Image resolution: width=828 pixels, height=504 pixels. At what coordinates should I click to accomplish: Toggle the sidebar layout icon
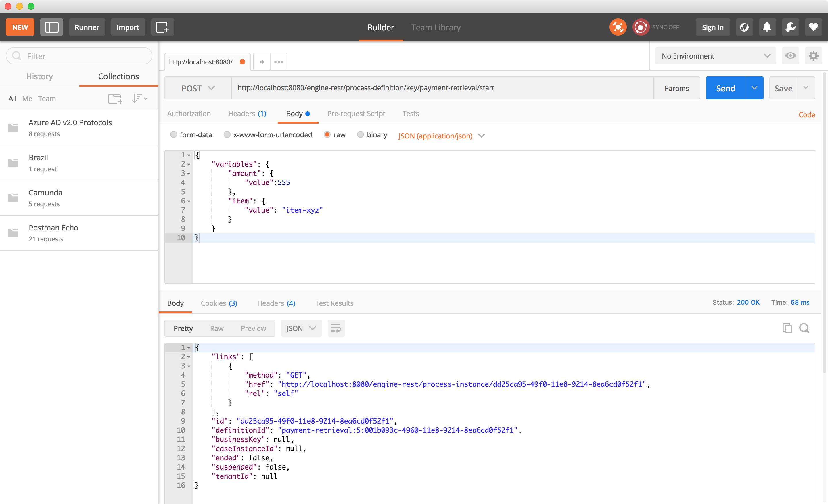(51, 27)
